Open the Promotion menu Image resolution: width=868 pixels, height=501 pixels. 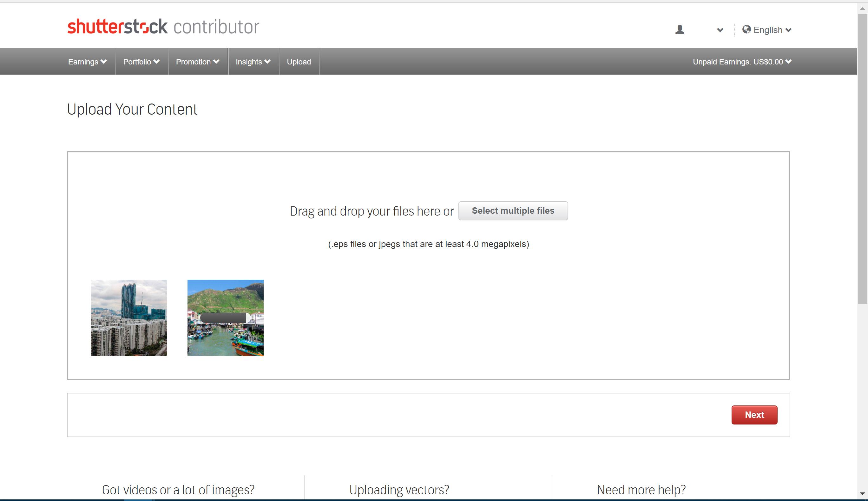198,62
